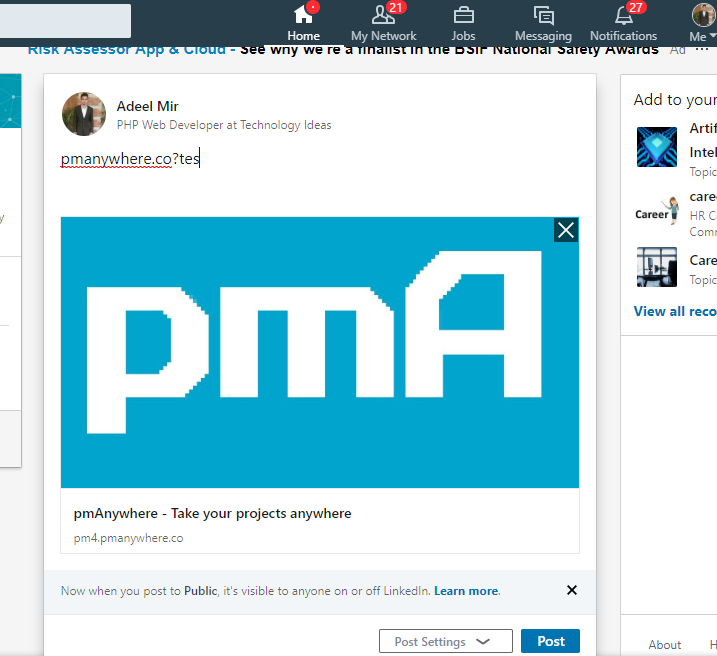The image size is (717, 656).
Task: Open the Me profile dropdown
Action: pyautogui.click(x=703, y=22)
